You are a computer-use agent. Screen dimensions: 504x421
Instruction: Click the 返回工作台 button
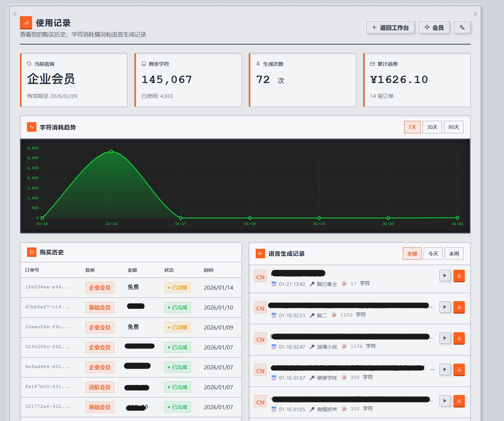[x=390, y=27]
